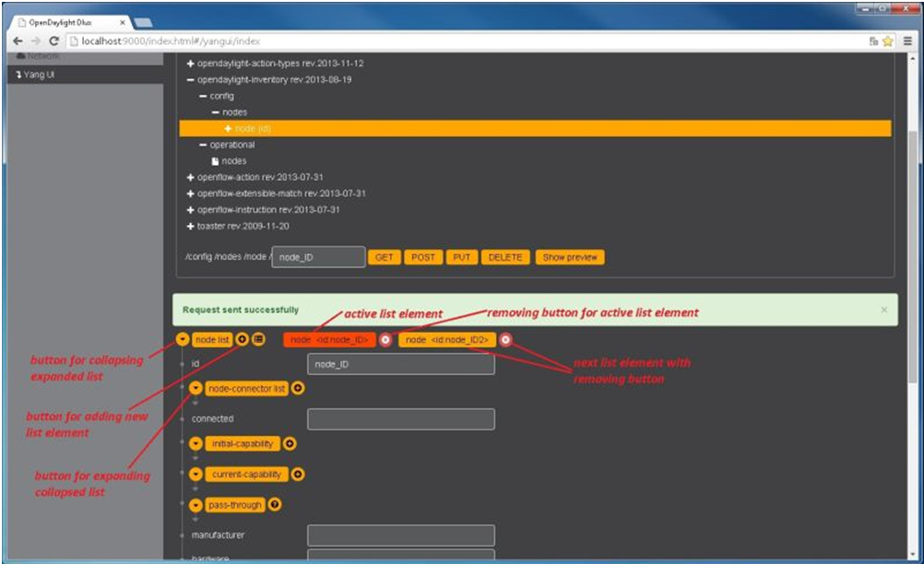
Task: Send GET request
Action: click(x=385, y=257)
